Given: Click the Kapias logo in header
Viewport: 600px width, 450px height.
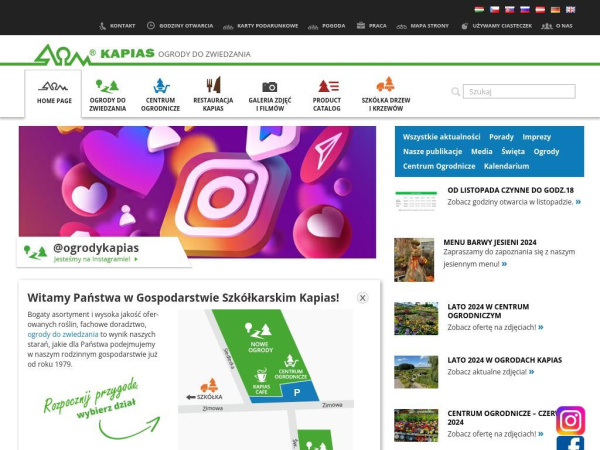Looking at the screenshot, I should click(94, 54).
